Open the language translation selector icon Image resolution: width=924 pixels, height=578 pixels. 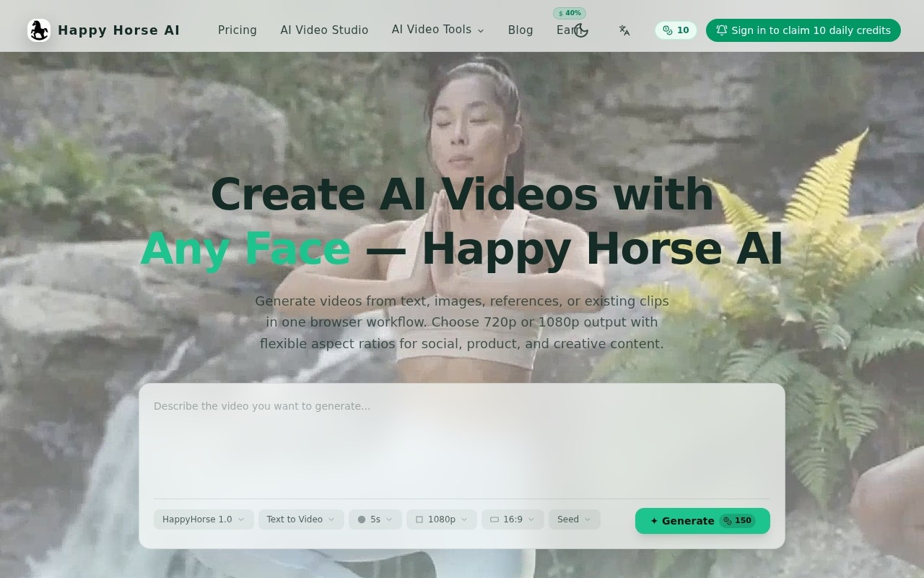pyautogui.click(x=624, y=30)
